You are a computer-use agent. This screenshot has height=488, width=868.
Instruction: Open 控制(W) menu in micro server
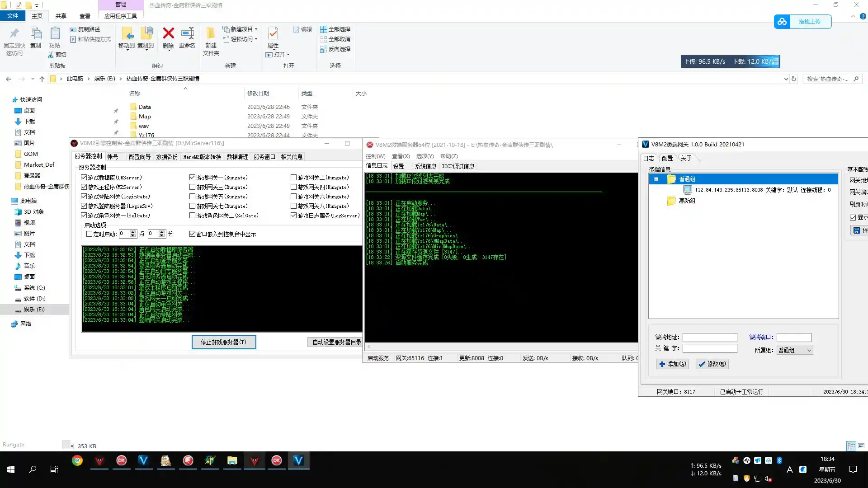(375, 156)
